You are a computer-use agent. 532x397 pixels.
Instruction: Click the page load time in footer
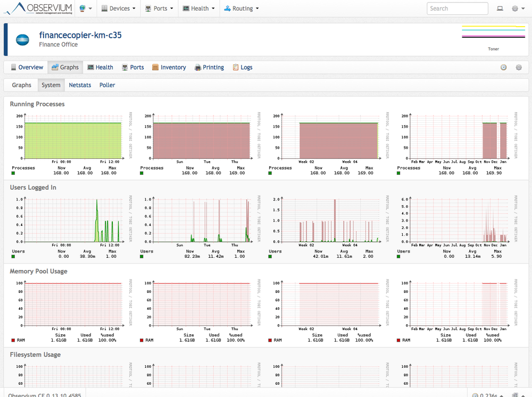[488, 395]
